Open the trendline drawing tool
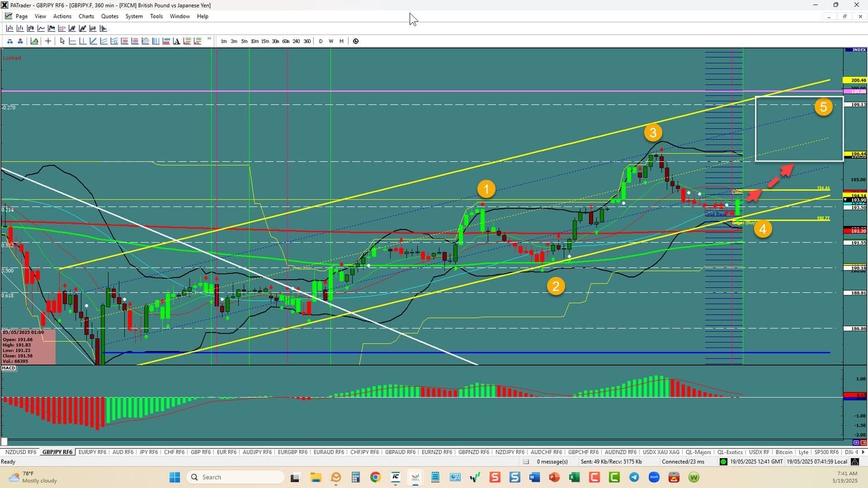 [93, 41]
